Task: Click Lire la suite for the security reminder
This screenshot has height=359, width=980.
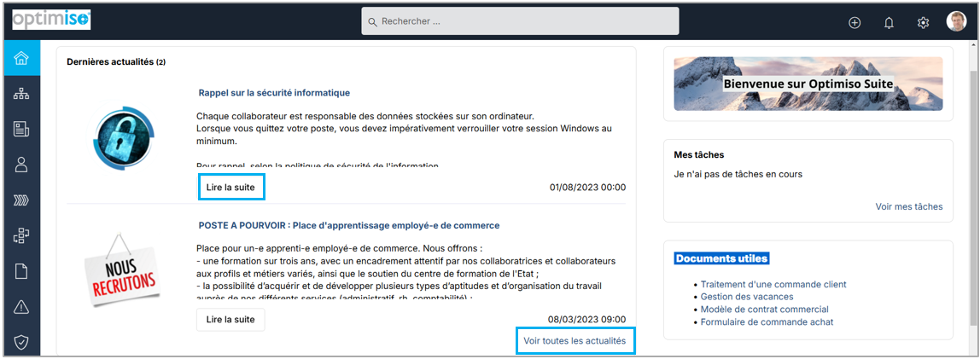Action: (x=230, y=187)
